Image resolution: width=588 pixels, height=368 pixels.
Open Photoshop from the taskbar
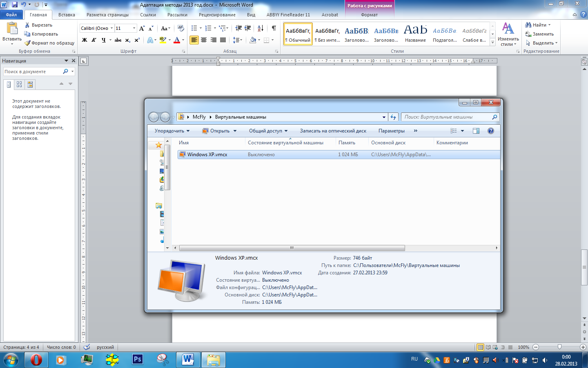click(138, 359)
